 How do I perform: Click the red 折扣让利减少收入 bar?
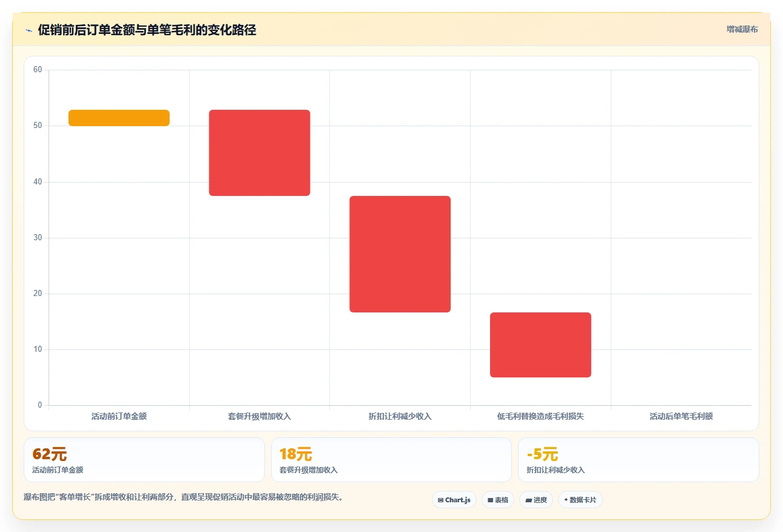pyautogui.click(x=400, y=254)
